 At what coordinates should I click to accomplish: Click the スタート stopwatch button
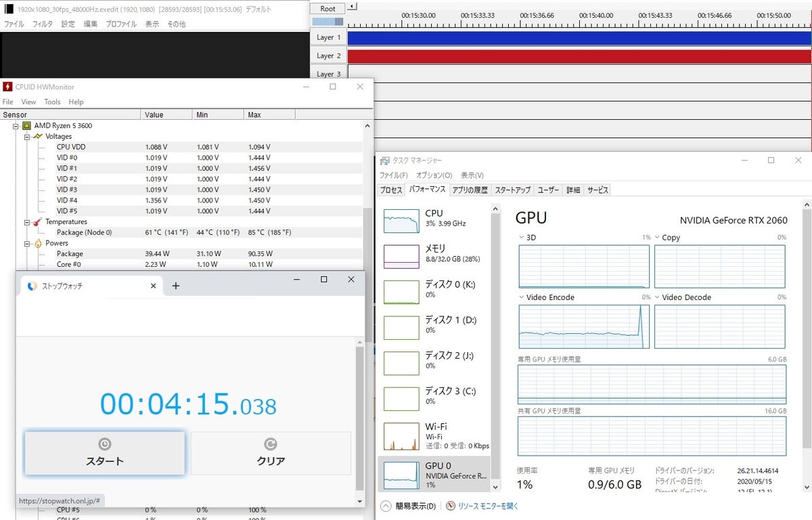point(104,453)
